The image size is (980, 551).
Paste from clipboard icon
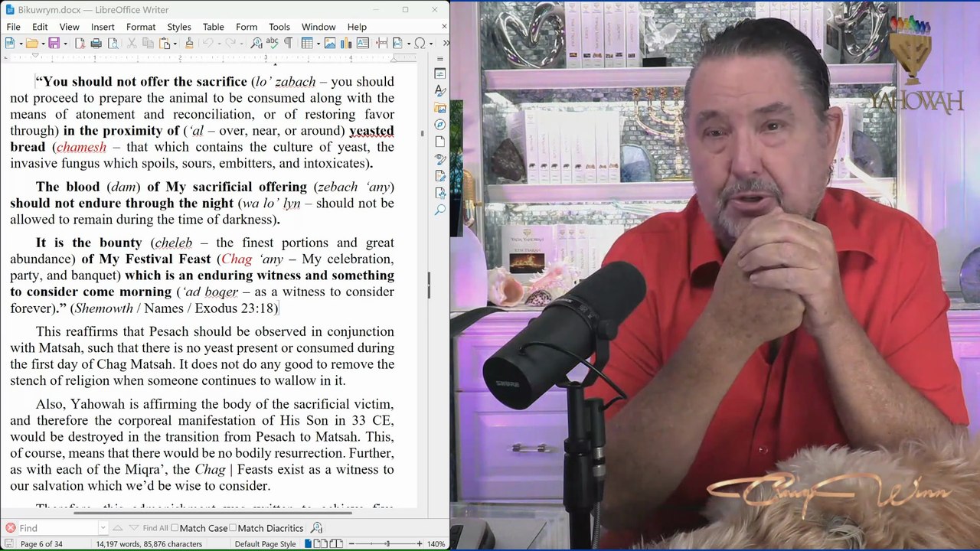click(x=164, y=43)
